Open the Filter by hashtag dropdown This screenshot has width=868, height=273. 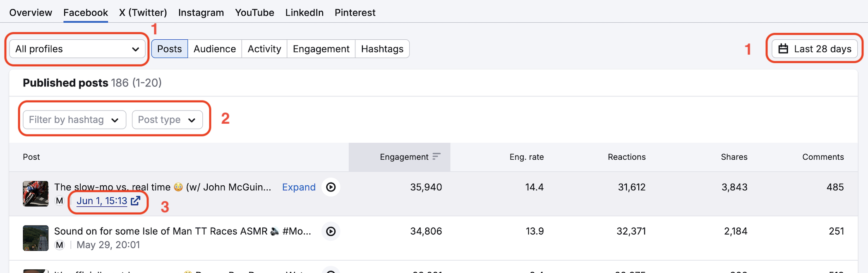(x=74, y=120)
